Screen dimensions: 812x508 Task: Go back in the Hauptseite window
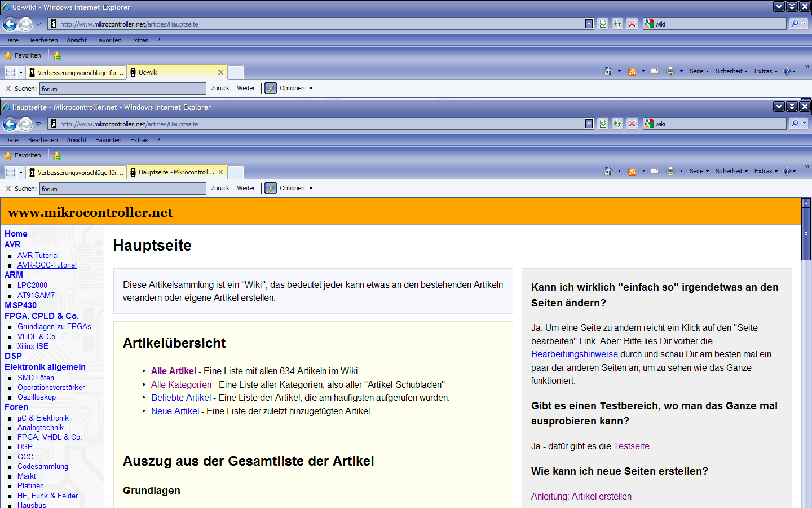point(10,124)
